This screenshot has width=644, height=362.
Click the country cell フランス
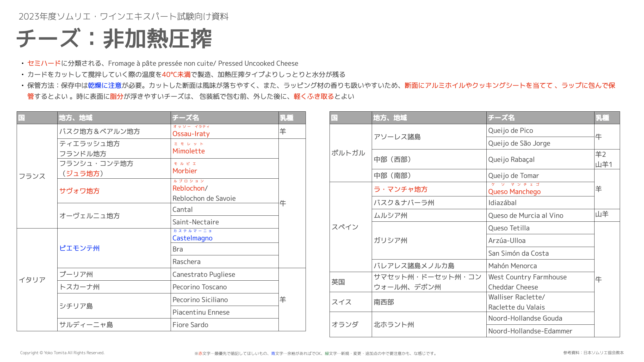[37, 176]
